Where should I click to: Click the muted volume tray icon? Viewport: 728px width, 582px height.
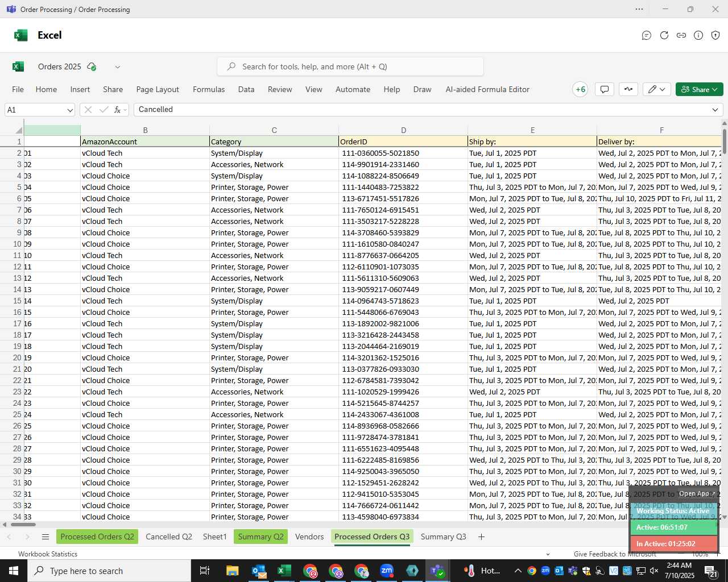point(654,571)
